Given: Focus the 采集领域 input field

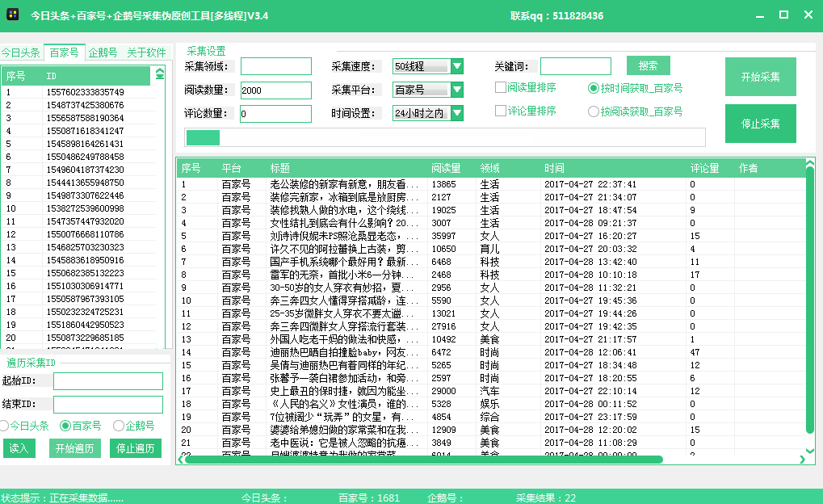Looking at the screenshot, I should pos(276,66).
